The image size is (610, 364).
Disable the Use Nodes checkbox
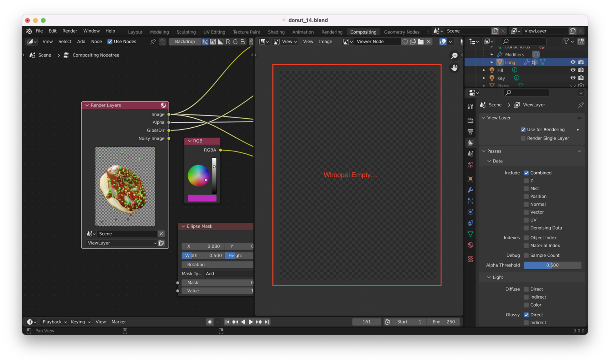pyautogui.click(x=110, y=42)
